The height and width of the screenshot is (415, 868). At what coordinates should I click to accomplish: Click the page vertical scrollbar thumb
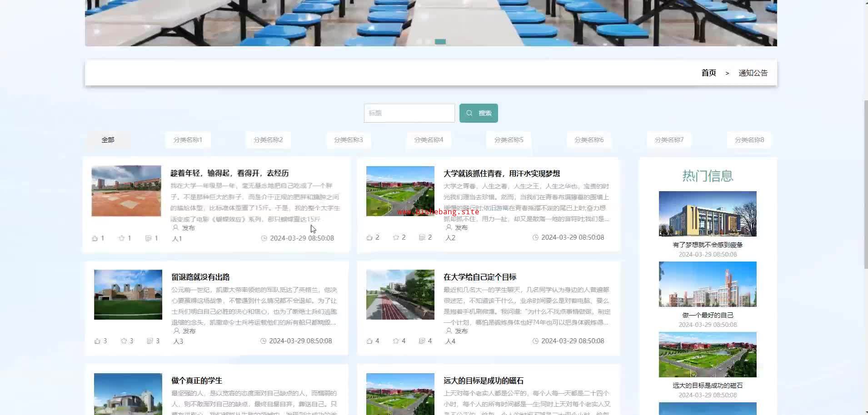pos(865,184)
